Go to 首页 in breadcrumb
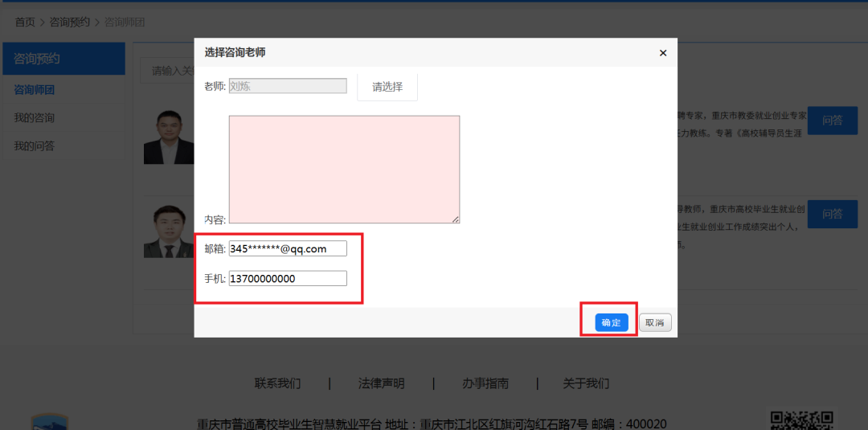Viewport: 868px width, 430px height. 25,22
